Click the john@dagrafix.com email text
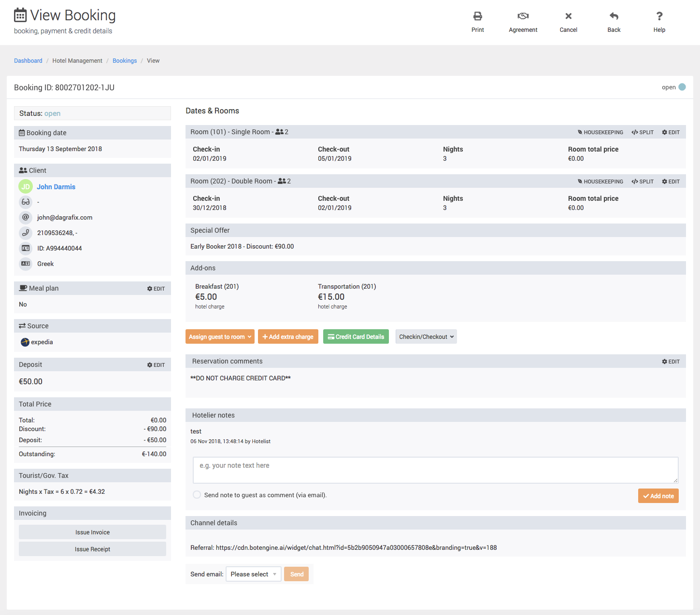This screenshot has height=615, width=700. coord(65,218)
